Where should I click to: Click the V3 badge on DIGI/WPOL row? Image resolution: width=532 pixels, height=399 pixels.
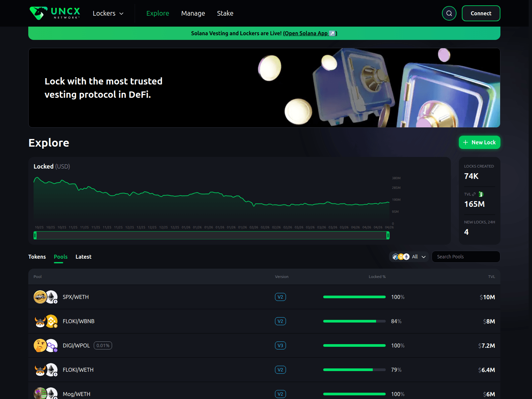(x=280, y=345)
